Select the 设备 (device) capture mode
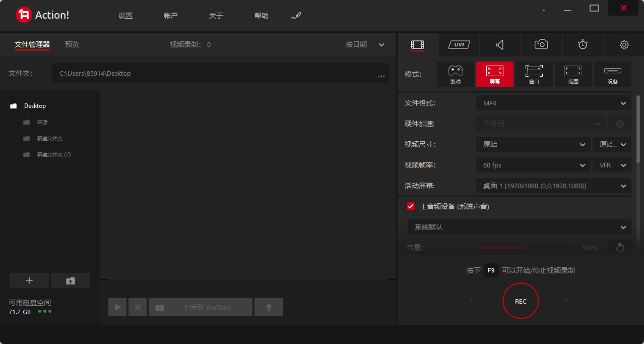The height and width of the screenshot is (344, 644). (612, 74)
